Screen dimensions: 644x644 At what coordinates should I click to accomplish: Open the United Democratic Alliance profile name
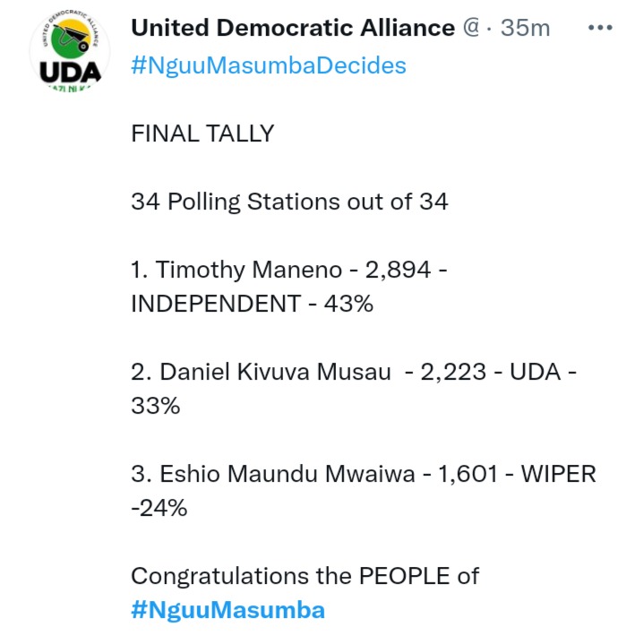coord(293,28)
